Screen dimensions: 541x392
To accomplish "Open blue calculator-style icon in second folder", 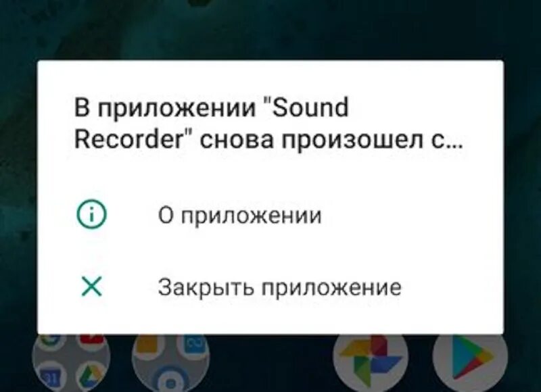I will click(193, 345).
